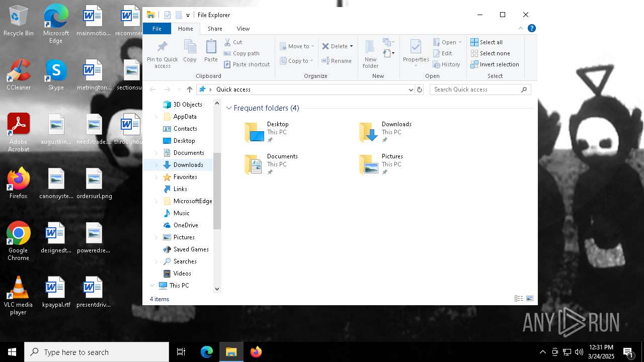Screen dimensions: 644x362
Task: Open the Quick Access Toolbar customize dropdown
Action: pos(188,15)
